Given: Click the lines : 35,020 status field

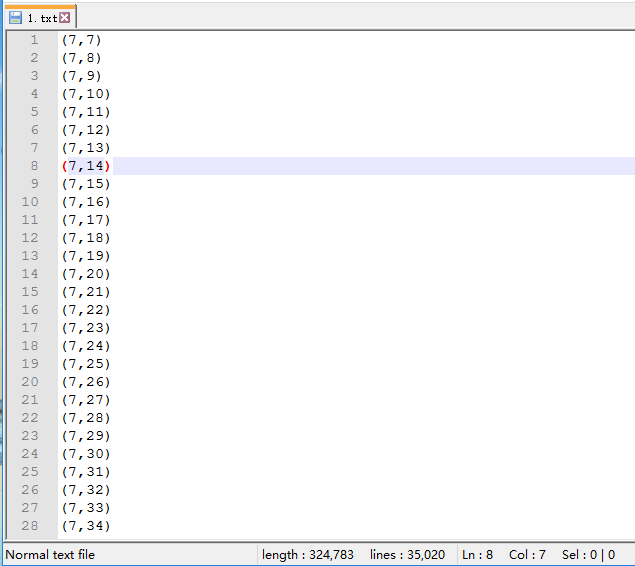Looking at the screenshot, I should click(x=407, y=554).
